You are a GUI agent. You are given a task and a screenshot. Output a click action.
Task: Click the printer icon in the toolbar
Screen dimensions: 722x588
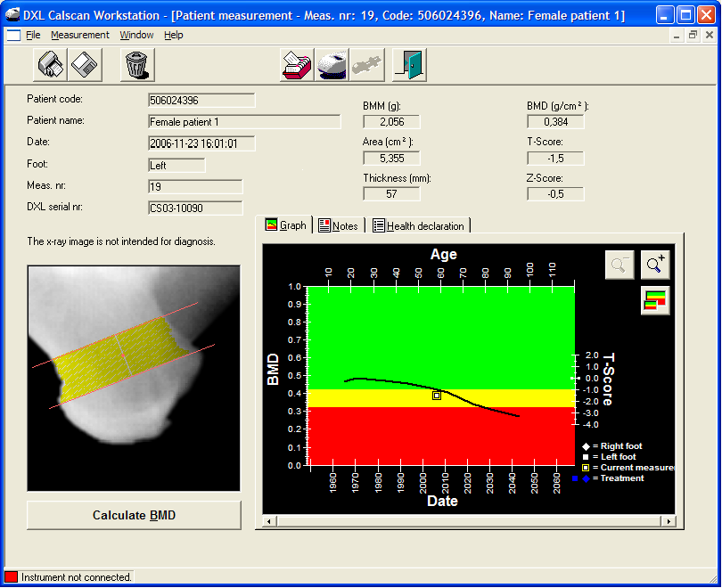click(51, 65)
